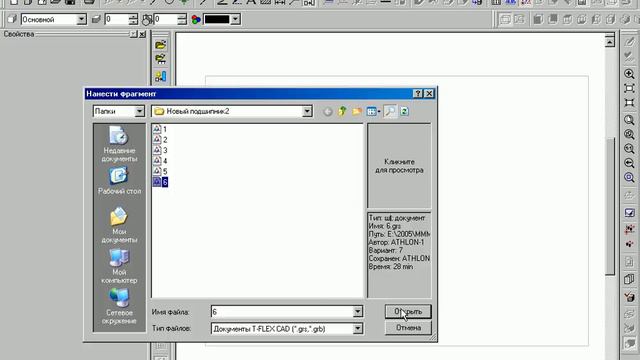This screenshot has height=360, width=640.
Task: Open Мой компьютер location
Action: 119,266
